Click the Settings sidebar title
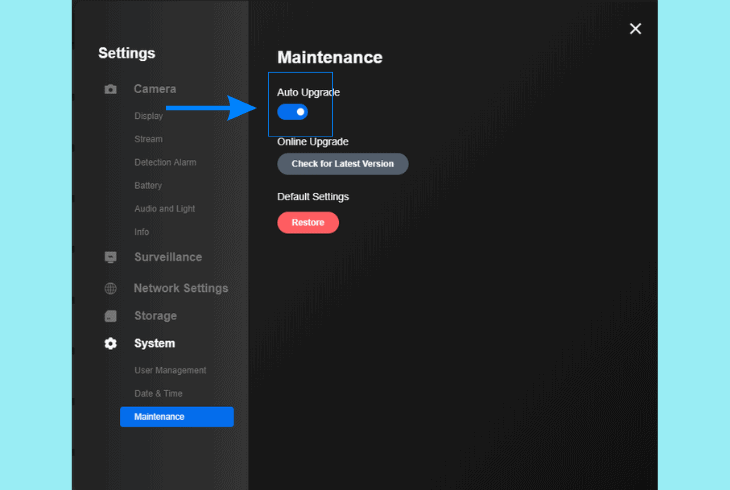This screenshot has height=490, width=730. (127, 53)
